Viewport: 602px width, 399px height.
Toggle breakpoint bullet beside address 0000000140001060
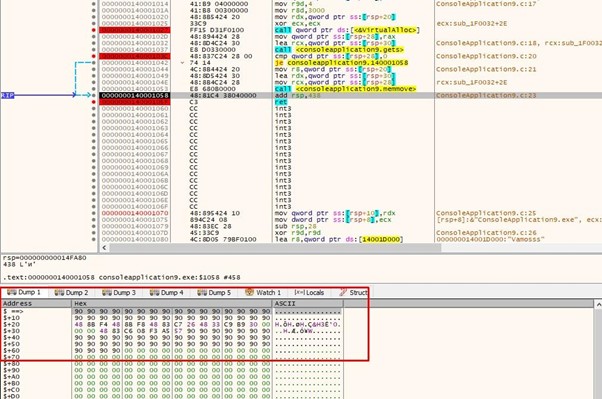click(94, 109)
